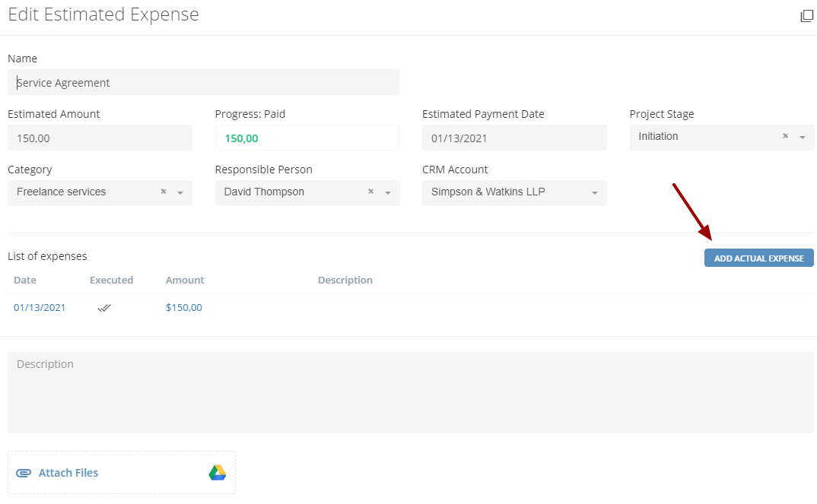This screenshot has height=504, width=817.
Task: Click the Add Actual Expense button
Action: coord(758,258)
